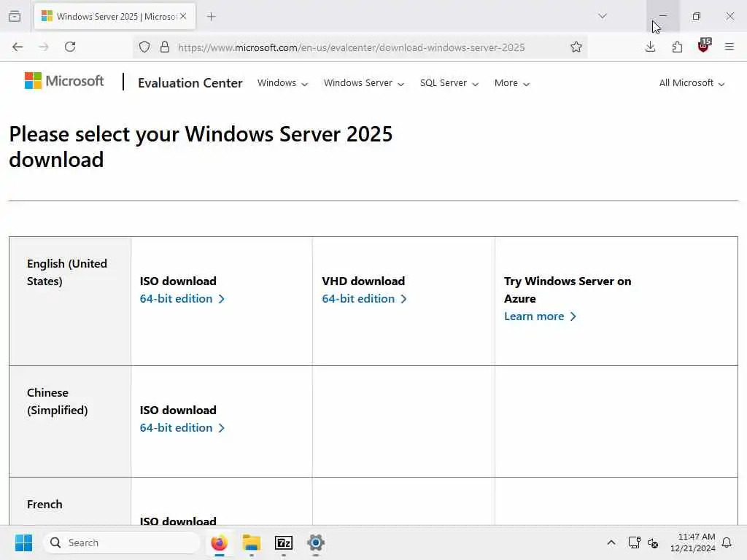Expand the SQL Server menu
The width and height of the screenshot is (747, 560).
[x=449, y=83]
